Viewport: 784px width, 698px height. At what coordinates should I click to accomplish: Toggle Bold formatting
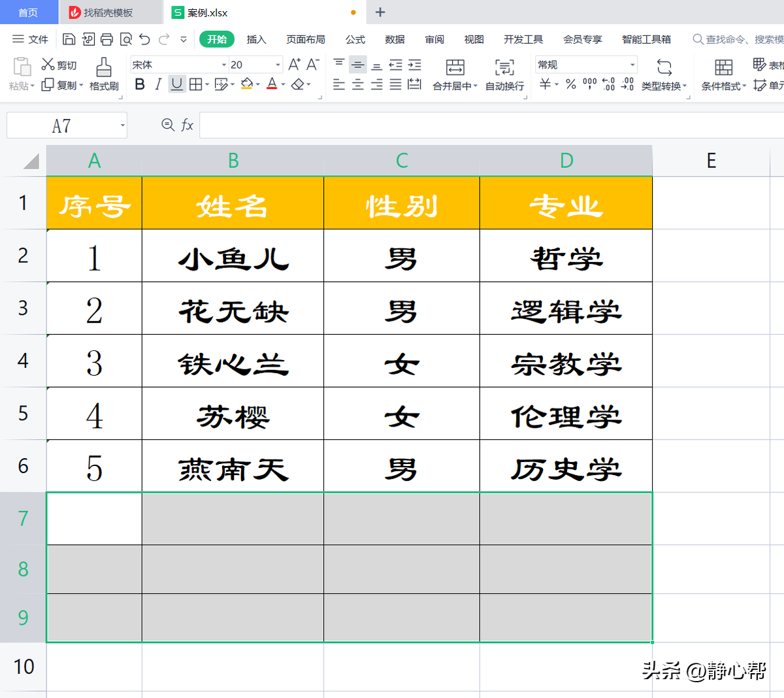[140, 84]
